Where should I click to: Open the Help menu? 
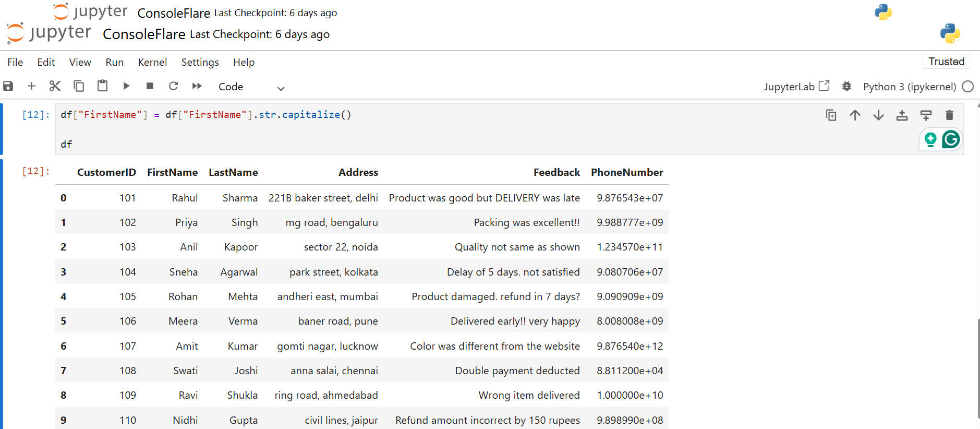tap(244, 62)
